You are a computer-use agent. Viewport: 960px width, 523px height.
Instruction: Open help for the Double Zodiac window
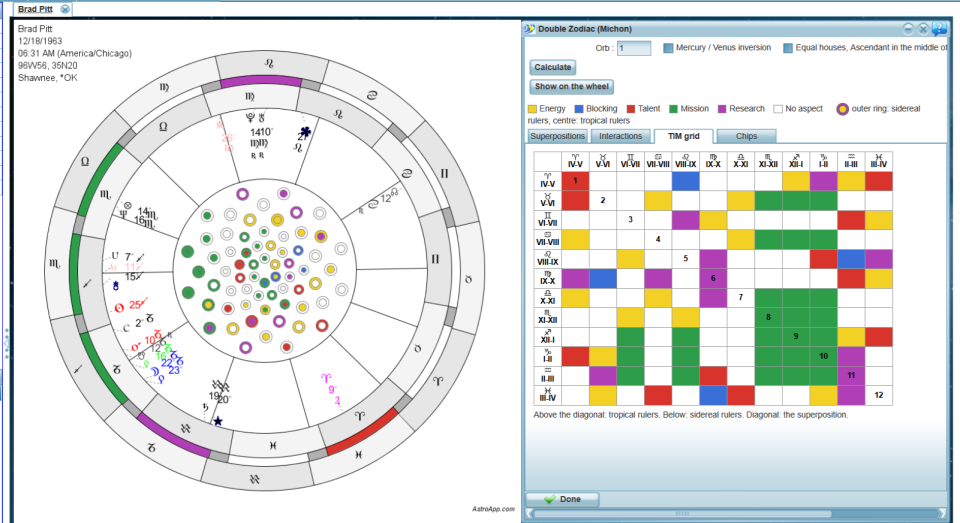tap(939, 29)
